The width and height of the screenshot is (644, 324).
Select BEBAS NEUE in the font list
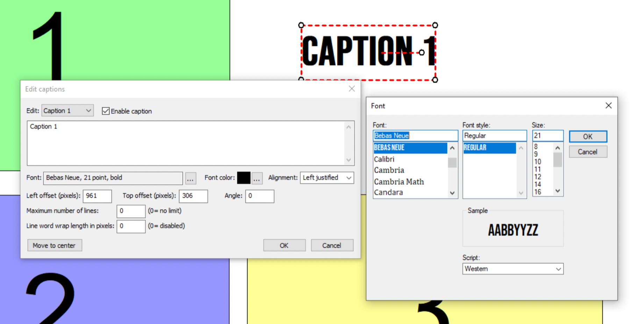click(x=410, y=148)
